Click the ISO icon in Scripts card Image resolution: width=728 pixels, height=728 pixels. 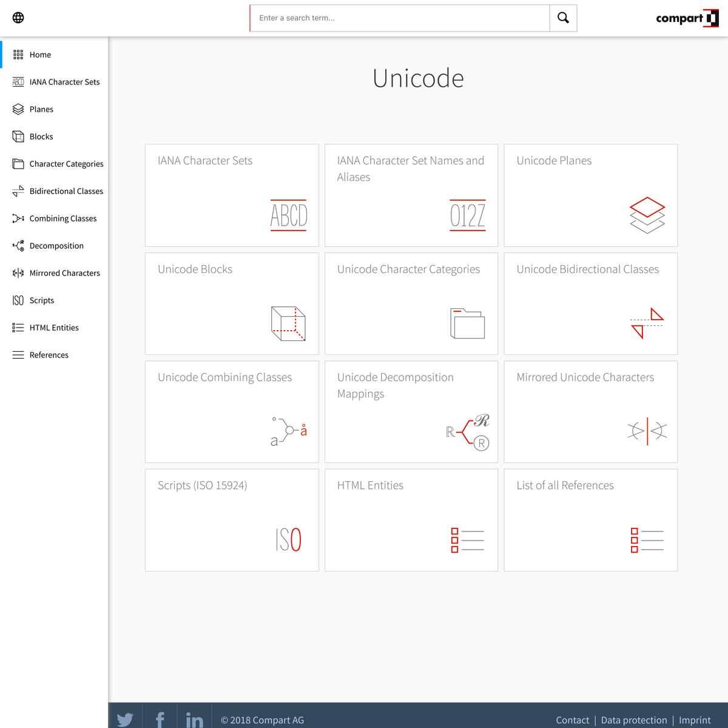click(288, 539)
